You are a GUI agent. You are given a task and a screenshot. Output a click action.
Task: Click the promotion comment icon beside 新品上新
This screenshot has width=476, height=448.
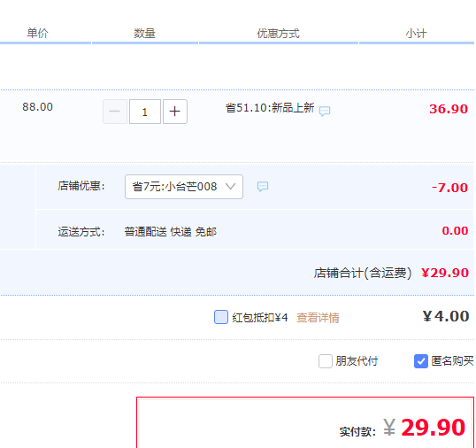point(325,112)
